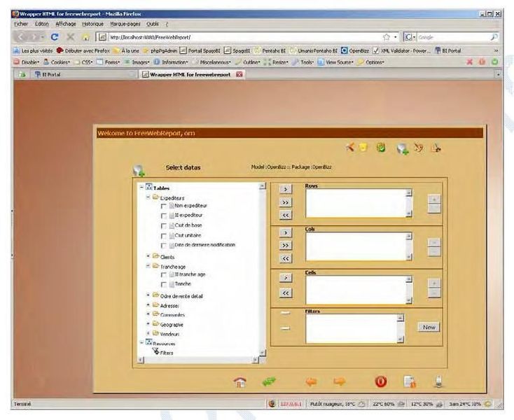The image size is (514, 420).
Task: Click the tree panel horizontal scrollbar
Action: tap(203, 360)
